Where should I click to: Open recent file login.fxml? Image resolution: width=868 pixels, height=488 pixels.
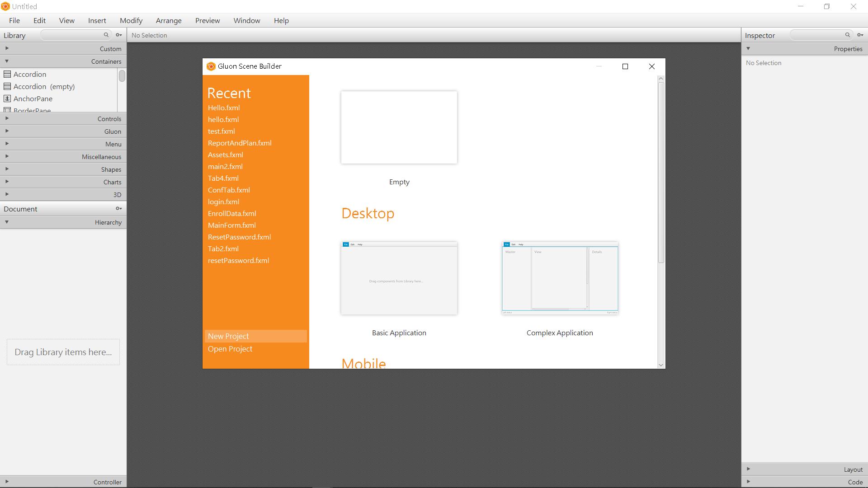tap(223, 202)
